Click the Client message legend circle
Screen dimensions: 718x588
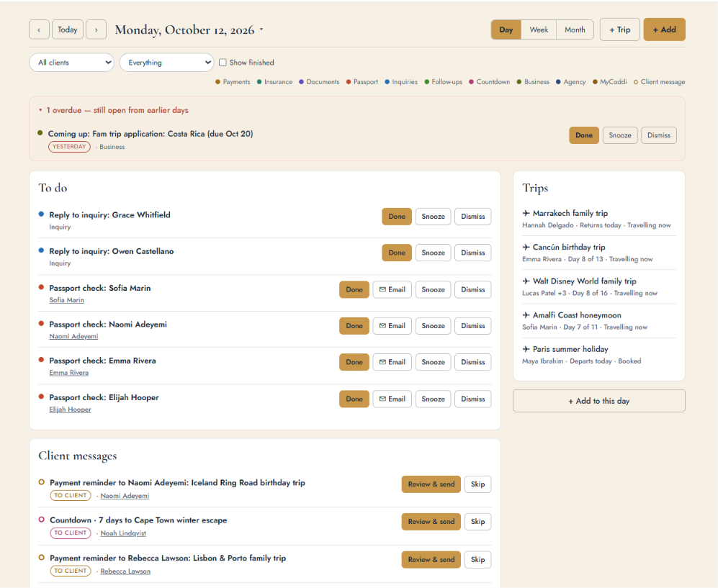pyautogui.click(x=636, y=82)
